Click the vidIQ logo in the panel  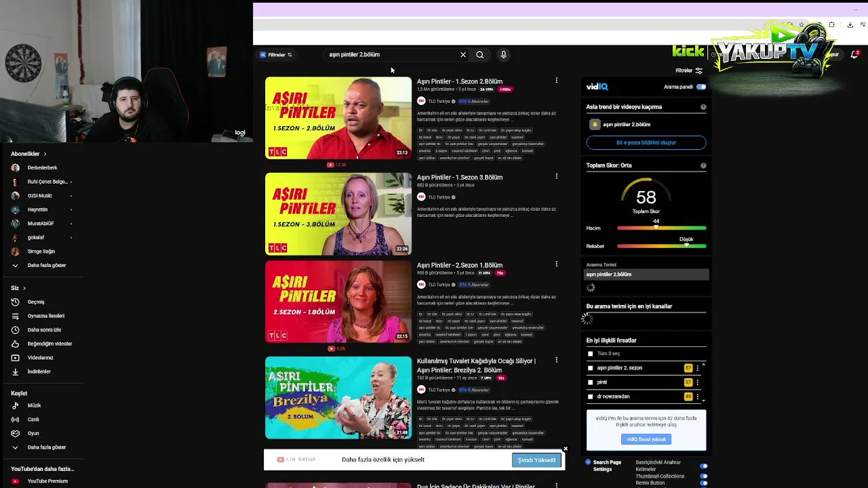597,87
